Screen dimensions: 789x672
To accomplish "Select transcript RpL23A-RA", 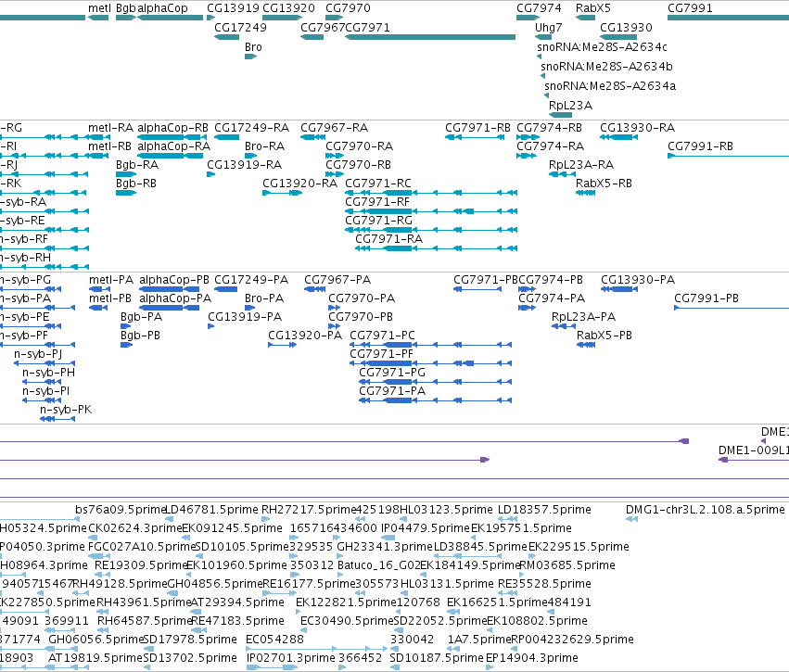I will (x=562, y=174).
